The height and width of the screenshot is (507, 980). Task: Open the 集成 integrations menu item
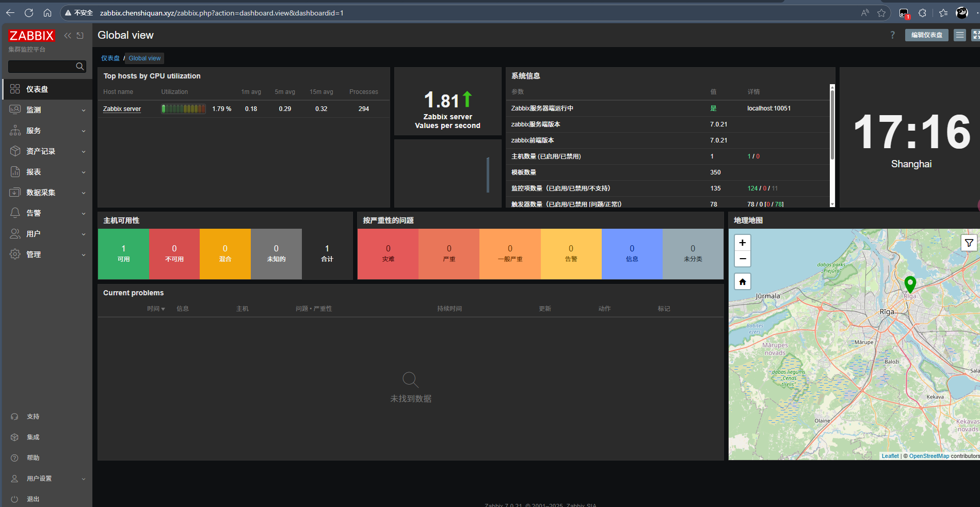coord(47,437)
